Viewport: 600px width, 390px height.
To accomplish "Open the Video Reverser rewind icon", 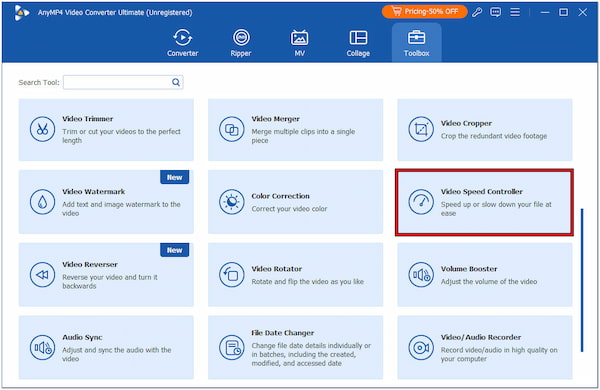I will pos(42,274).
